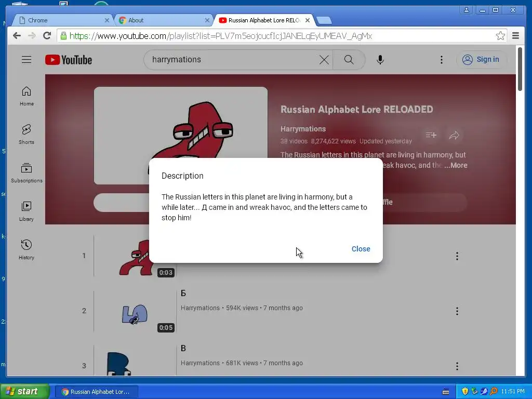Reload the current page
This screenshot has width=532, height=399.
(47, 36)
